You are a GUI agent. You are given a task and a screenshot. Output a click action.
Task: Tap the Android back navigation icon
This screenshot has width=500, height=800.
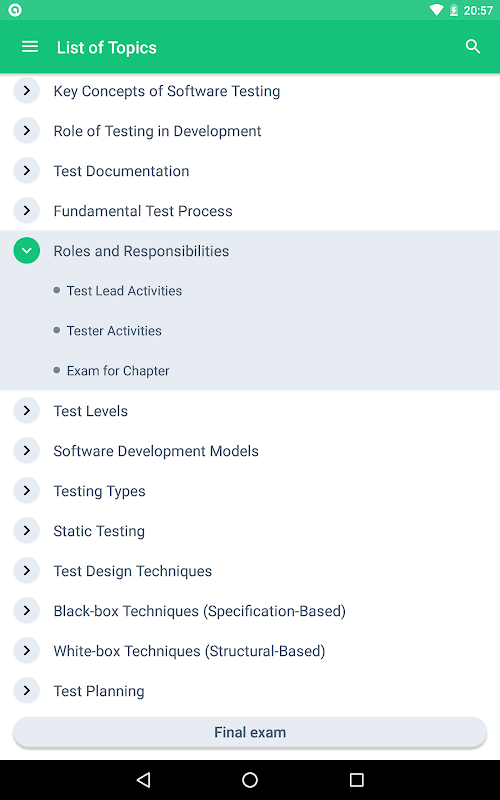144,779
